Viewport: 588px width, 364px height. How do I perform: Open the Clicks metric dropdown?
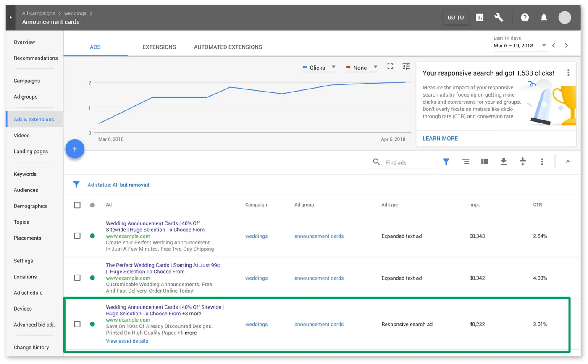[x=319, y=68]
